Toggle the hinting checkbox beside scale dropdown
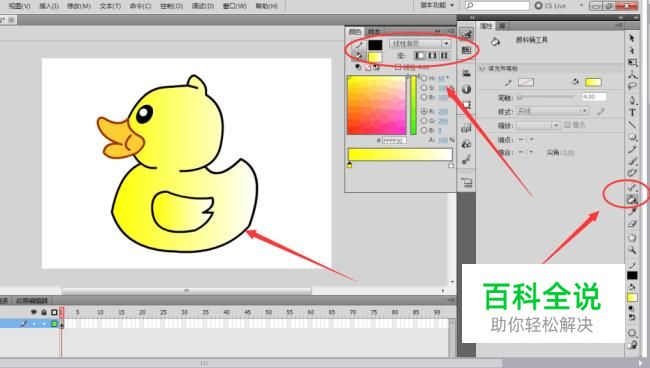650x368 pixels. [x=568, y=125]
